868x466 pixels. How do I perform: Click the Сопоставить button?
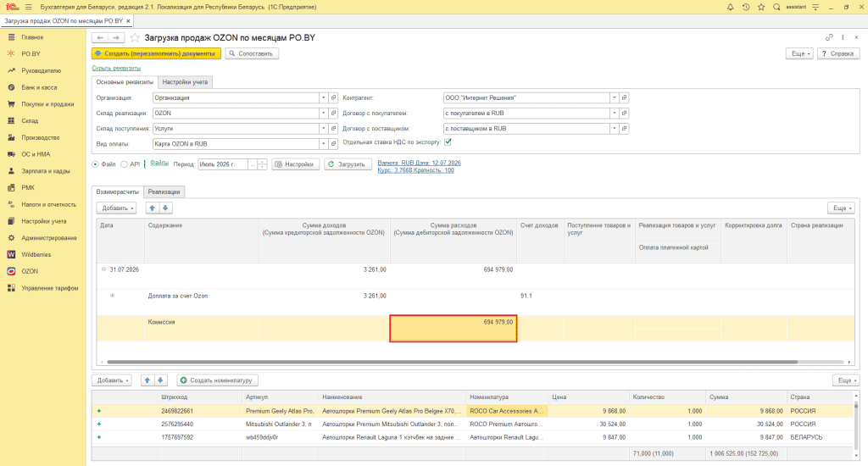[252, 53]
